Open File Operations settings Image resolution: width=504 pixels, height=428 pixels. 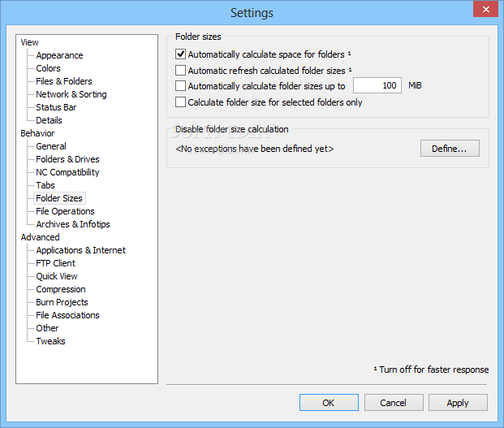(65, 211)
